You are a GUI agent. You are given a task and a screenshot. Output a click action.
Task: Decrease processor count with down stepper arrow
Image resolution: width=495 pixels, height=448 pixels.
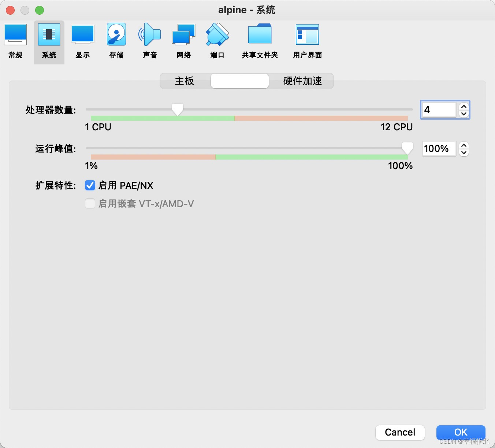coord(464,113)
